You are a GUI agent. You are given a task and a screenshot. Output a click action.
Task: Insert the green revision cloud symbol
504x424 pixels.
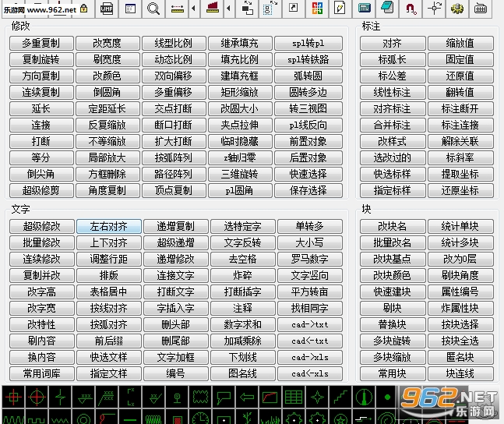[200, 397]
